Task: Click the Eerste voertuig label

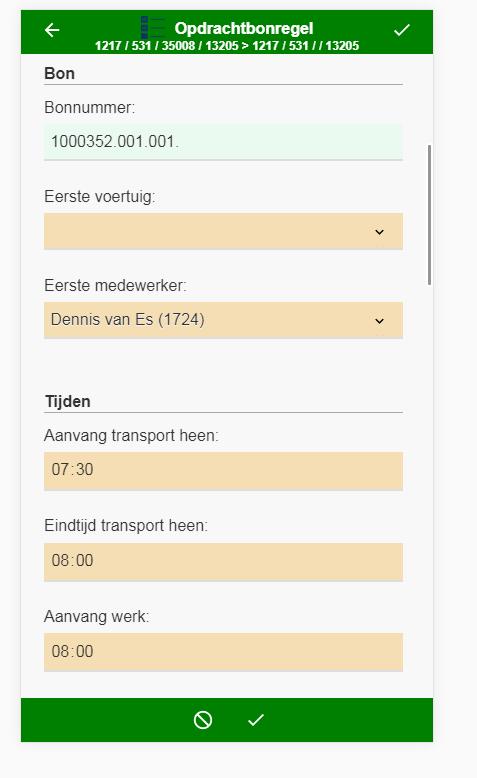Action: [100, 196]
